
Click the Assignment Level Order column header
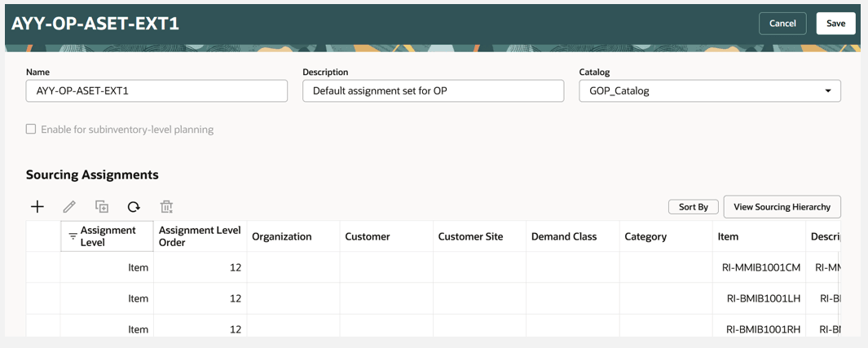pos(200,236)
